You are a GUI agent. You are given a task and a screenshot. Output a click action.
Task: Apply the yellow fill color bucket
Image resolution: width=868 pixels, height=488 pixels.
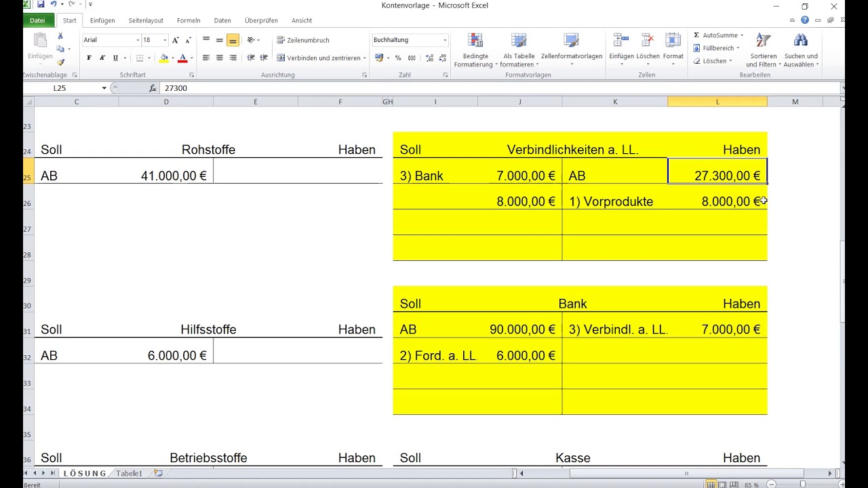click(x=163, y=58)
